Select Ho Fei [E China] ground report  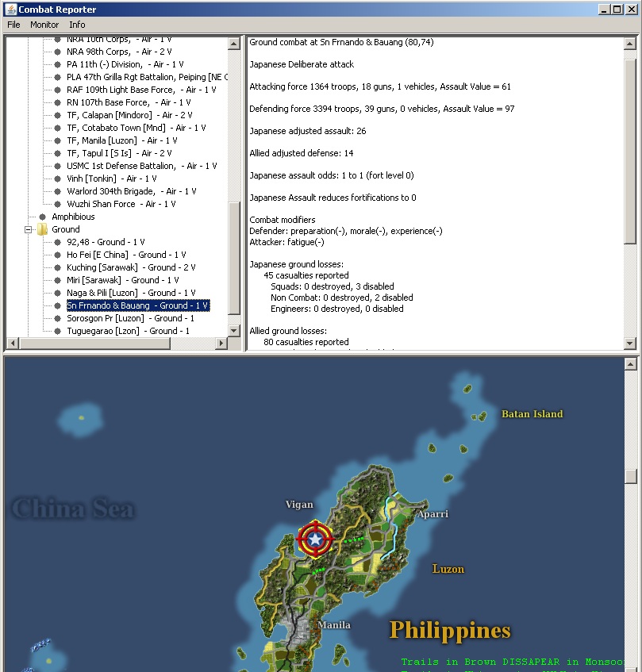point(126,255)
